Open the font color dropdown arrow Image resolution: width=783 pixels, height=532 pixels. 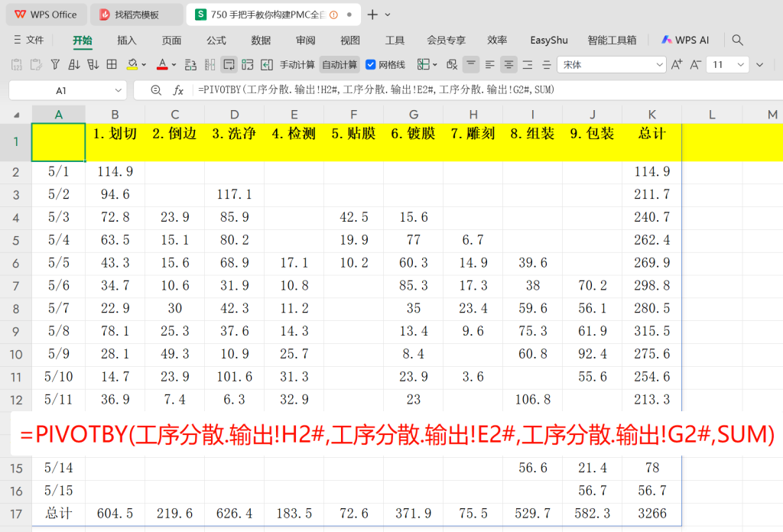click(174, 65)
